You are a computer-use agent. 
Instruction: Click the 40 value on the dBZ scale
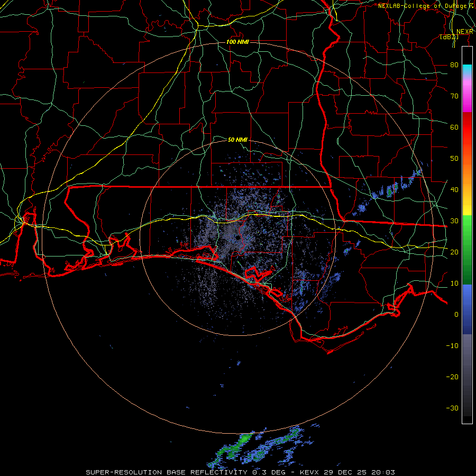454,189
